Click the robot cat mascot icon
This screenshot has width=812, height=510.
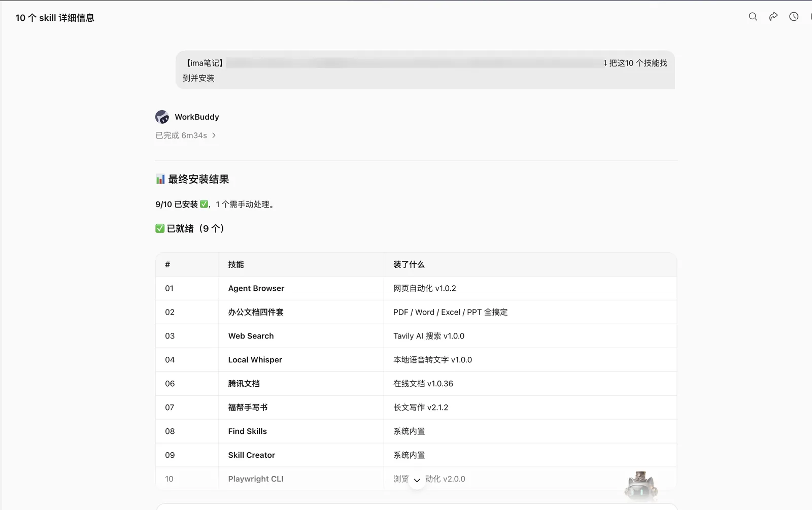641,486
